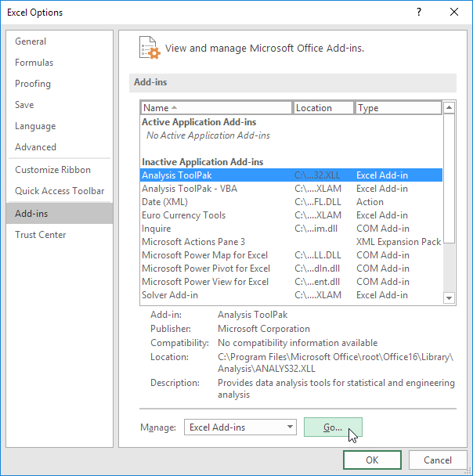Click the Action type cell
Image resolution: width=473 pixels, height=476 pixels.
[370, 202]
